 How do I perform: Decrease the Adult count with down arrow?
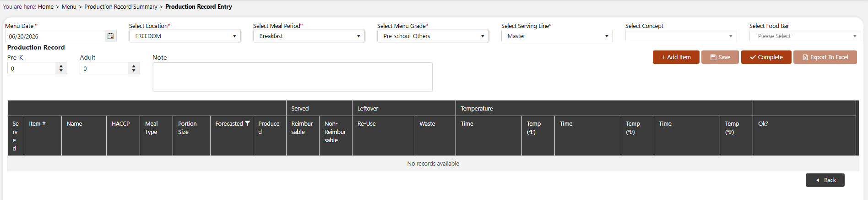[134, 71]
